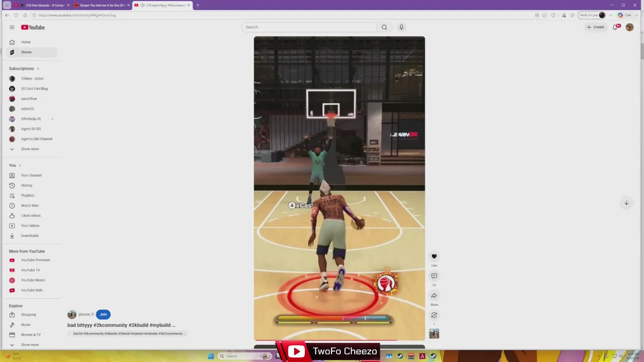
Task: Click the Verify it's you button
Action: pos(592,15)
